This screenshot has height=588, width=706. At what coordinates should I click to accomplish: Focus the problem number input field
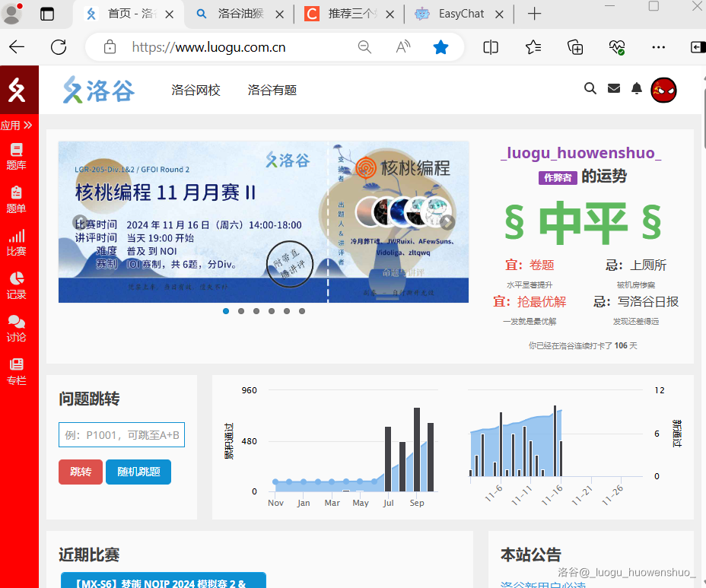coord(122,435)
